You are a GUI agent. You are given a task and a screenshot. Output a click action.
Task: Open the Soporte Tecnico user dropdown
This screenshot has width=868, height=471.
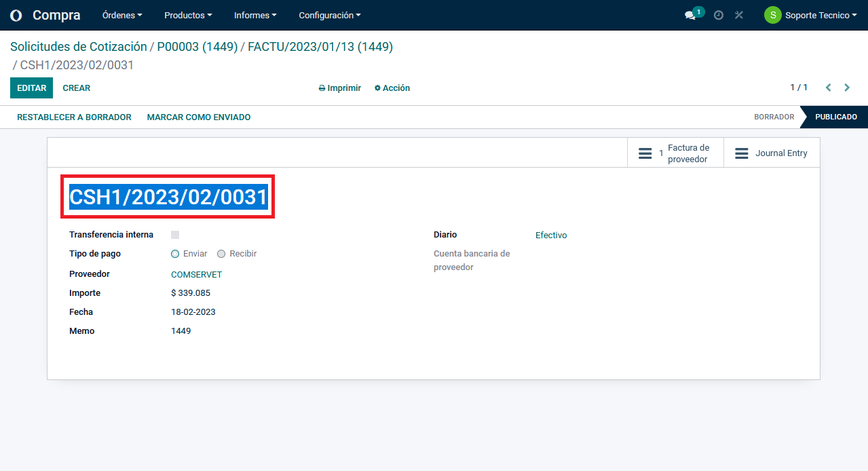pyautogui.click(x=810, y=15)
